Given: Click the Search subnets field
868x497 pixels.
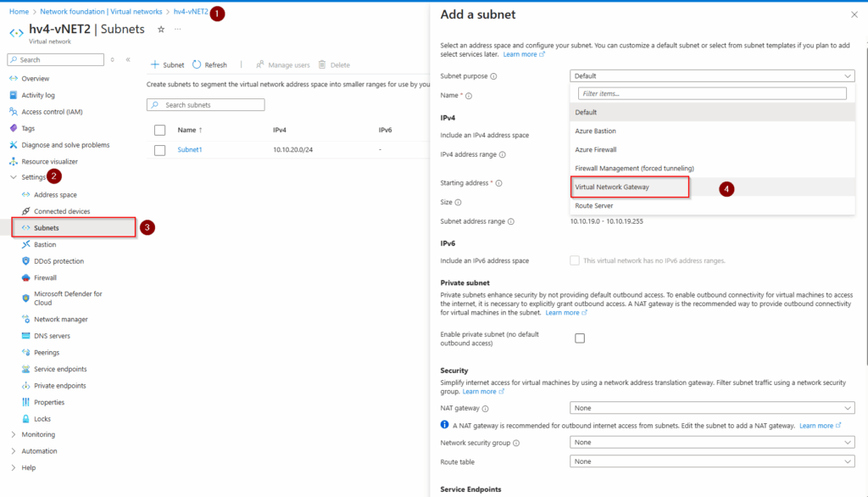Looking at the screenshot, I should click(x=205, y=104).
